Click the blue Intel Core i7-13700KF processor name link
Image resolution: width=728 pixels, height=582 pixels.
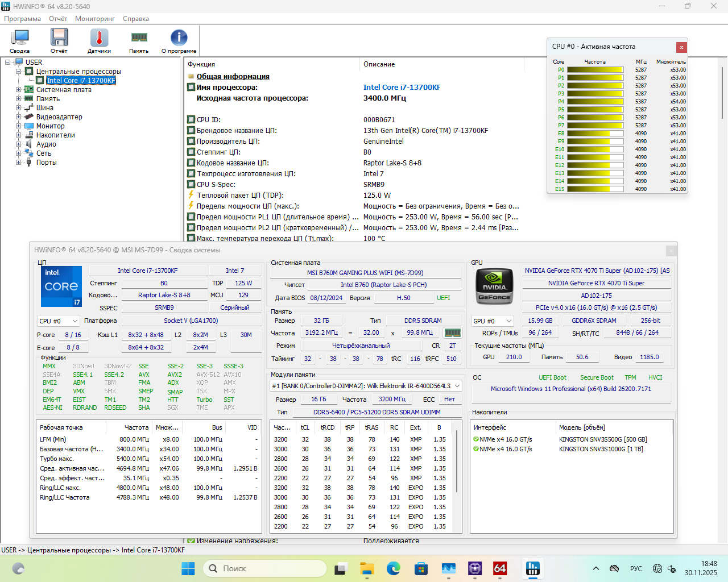(x=402, y=88)
